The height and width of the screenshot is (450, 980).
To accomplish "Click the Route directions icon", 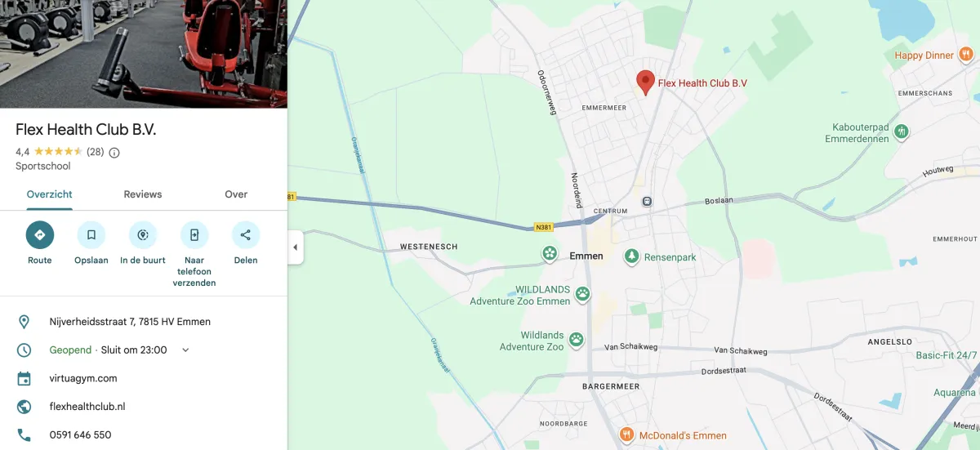I will coord(39,235).
